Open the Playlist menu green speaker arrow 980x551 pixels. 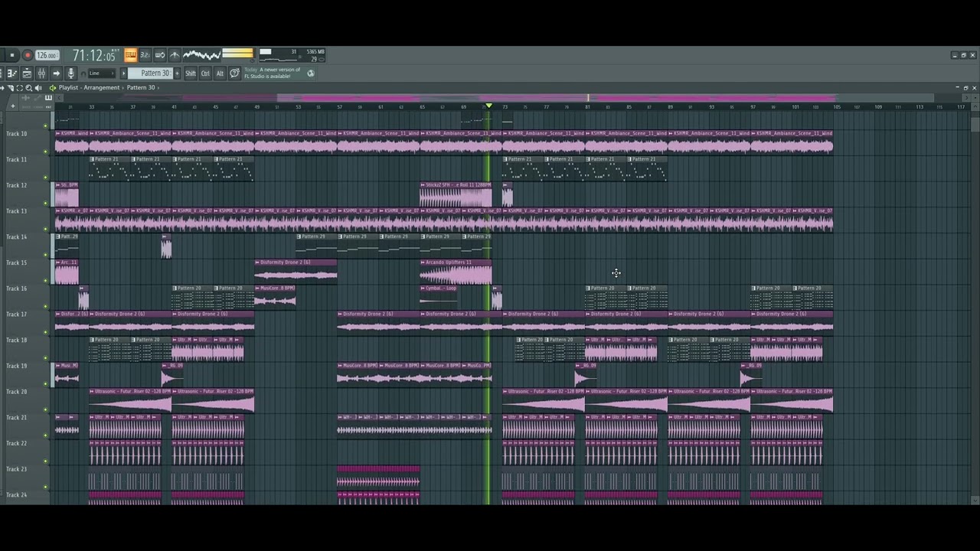point(53,88)
